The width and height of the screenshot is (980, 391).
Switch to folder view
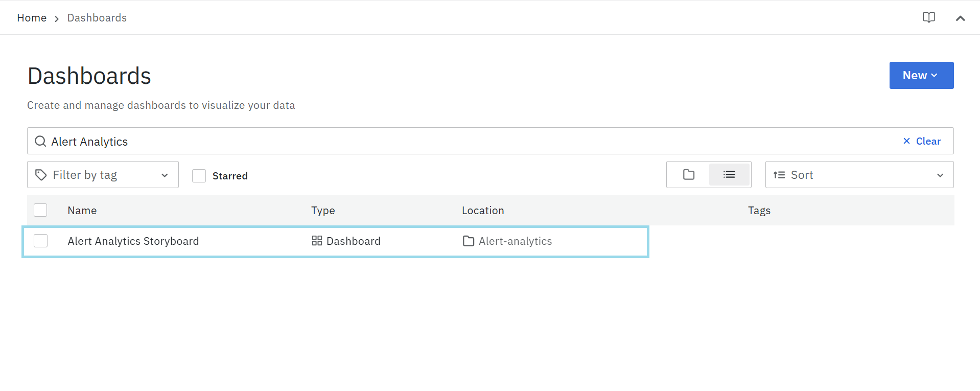coord(688,175)
